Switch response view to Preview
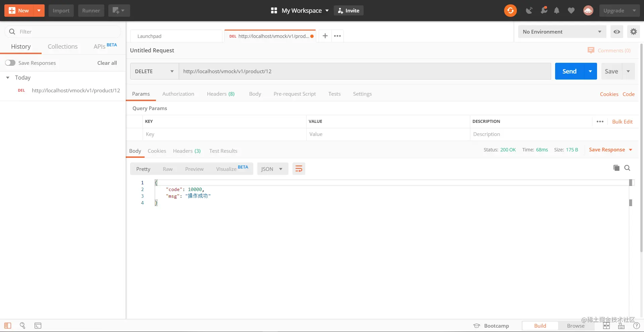Image resolution: width=644 pixels, height=332 pixels. pos(194,169)
